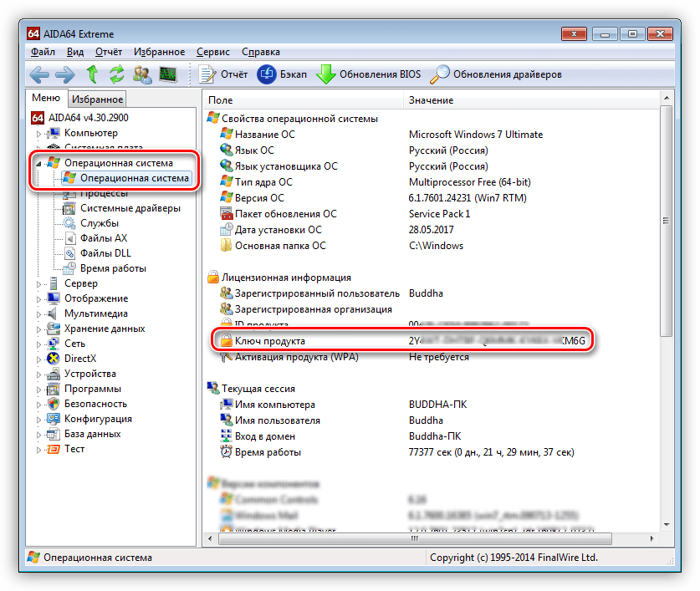Viewport: 700px width, 591px height.
Task: Select Системные драйверы in the tree
Action: [130, 208]
